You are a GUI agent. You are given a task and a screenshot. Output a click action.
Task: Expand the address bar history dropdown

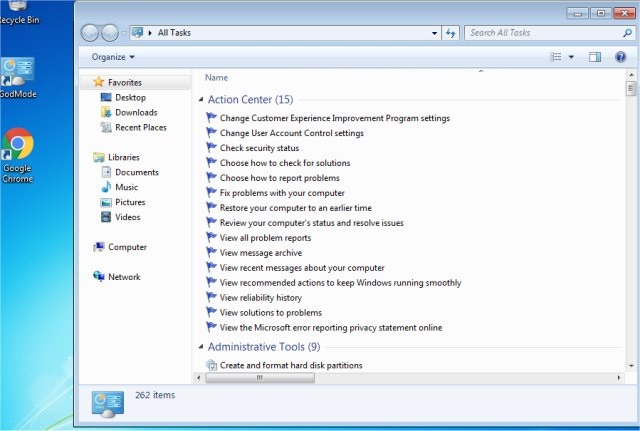pyautogui.click(x=435, y=33)
